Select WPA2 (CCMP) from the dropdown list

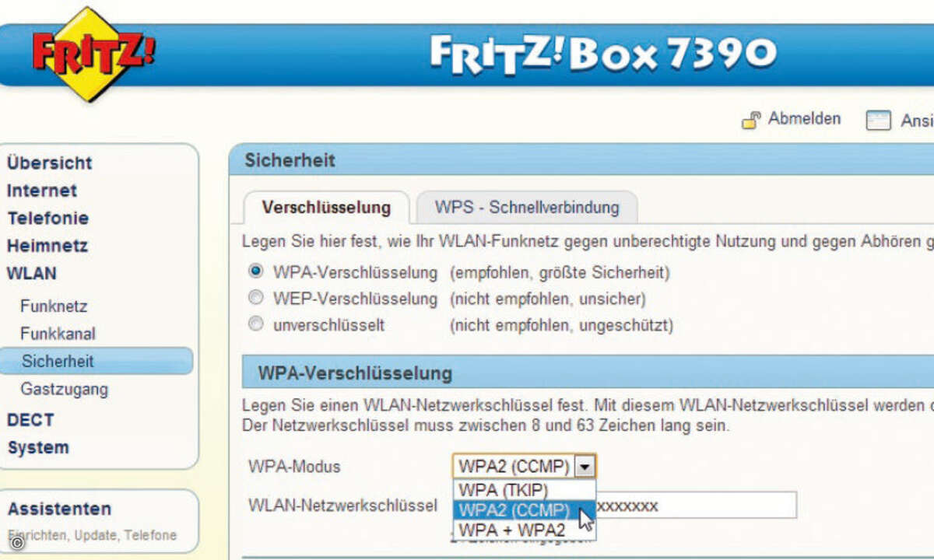(x=514, y=509)
